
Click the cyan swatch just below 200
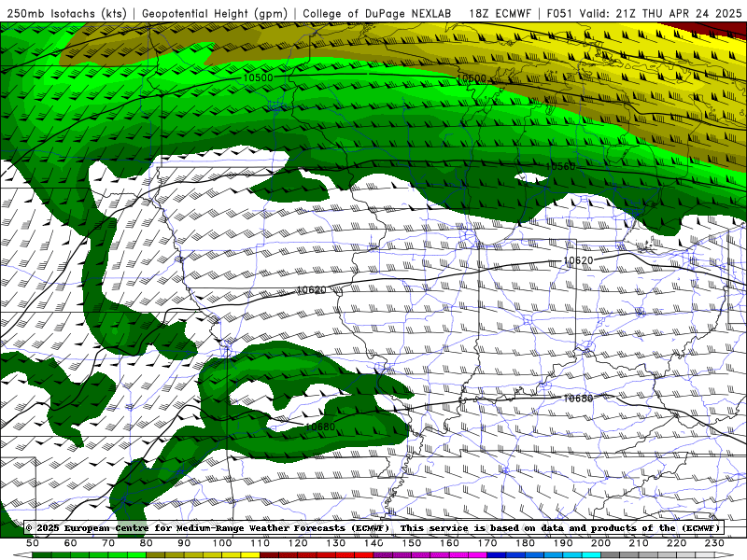tap(591, 556)
